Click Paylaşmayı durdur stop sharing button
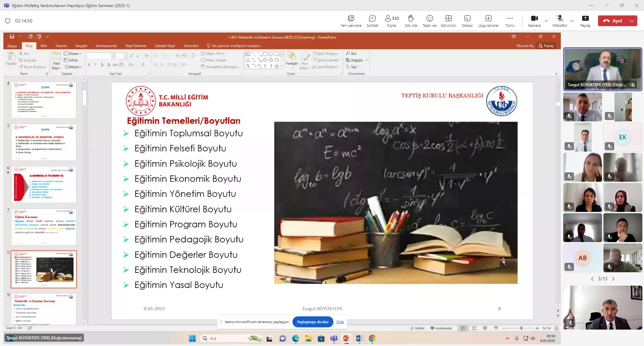Image resolution: width=644 pixels, height=346 pixels. click(313, 322)
